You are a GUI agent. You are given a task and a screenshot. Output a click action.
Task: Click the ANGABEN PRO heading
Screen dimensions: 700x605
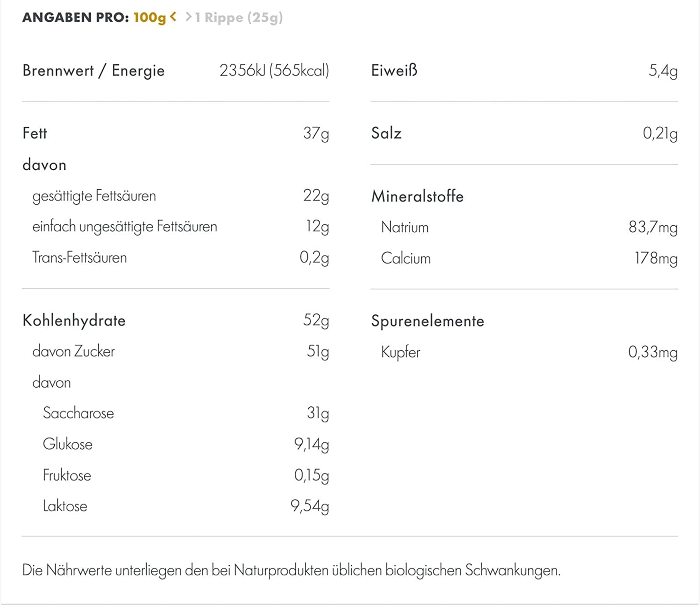pyautogui.click(x=76, y=17)
